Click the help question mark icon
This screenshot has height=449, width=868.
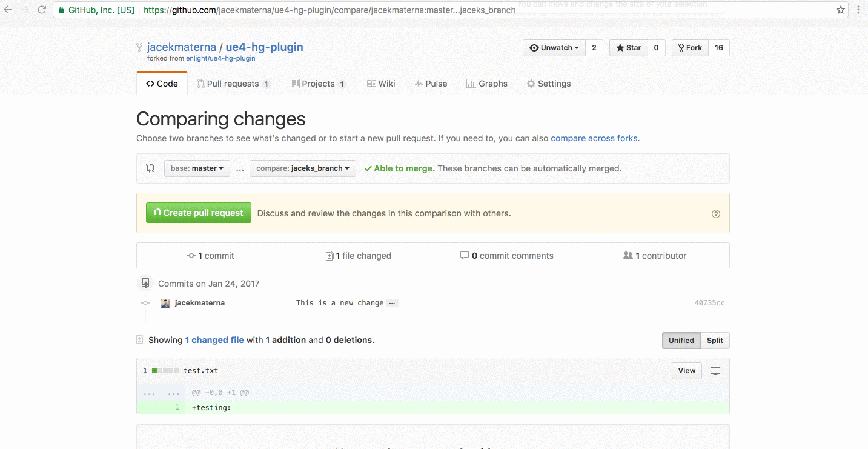coord(716,213)
